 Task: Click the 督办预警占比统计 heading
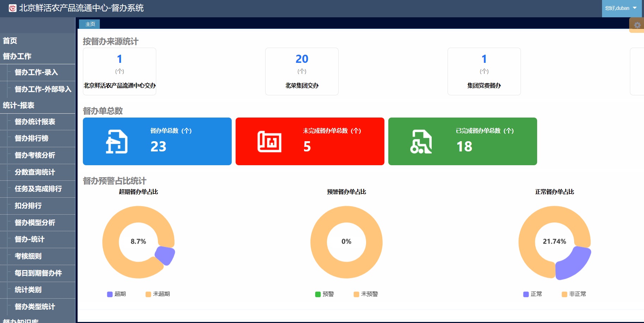pos(115,181)
